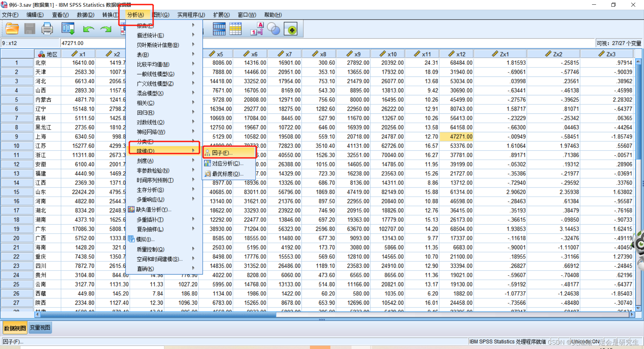
Task: Click row header number 15
Action: [x=17, y=192]
